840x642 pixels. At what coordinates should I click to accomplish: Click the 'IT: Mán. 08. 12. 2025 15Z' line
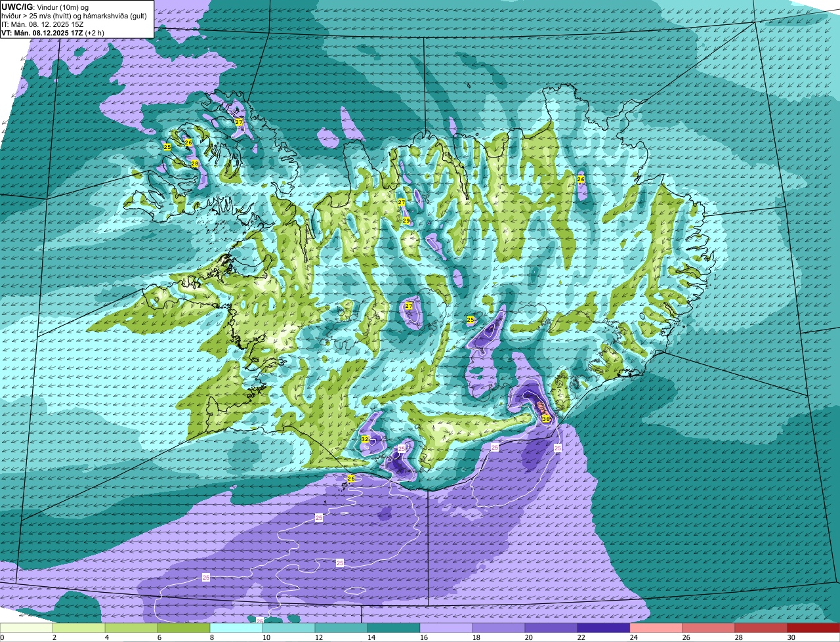coord(44,24)
